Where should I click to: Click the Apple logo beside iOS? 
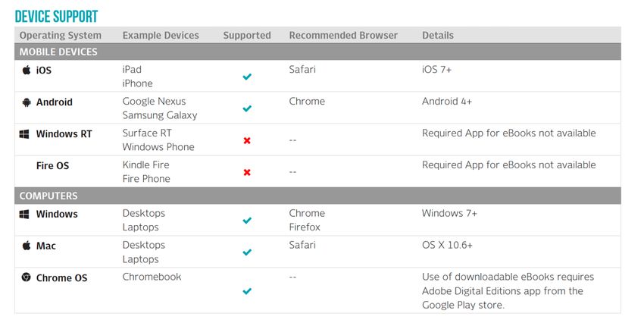pyautogui.click(x=27, y=70)
